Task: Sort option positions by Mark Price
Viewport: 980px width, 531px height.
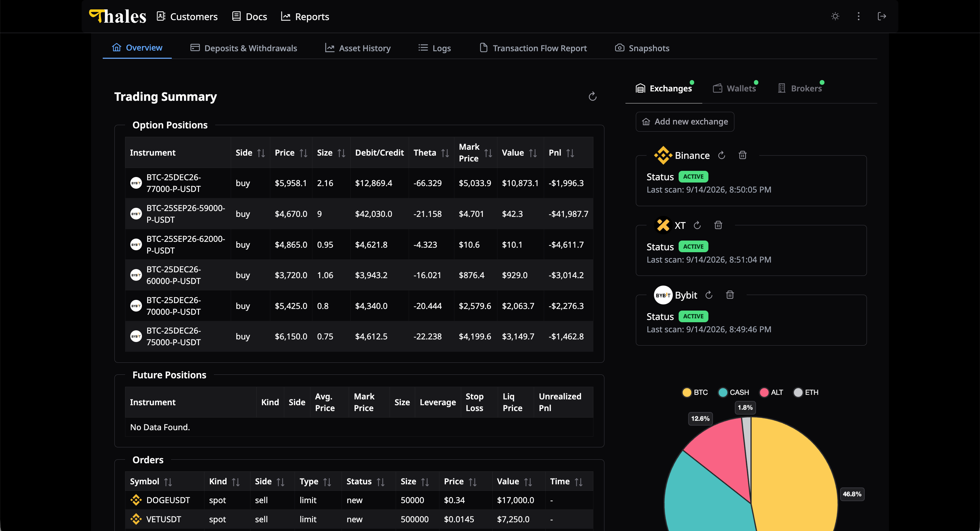Action: [488, 153]
